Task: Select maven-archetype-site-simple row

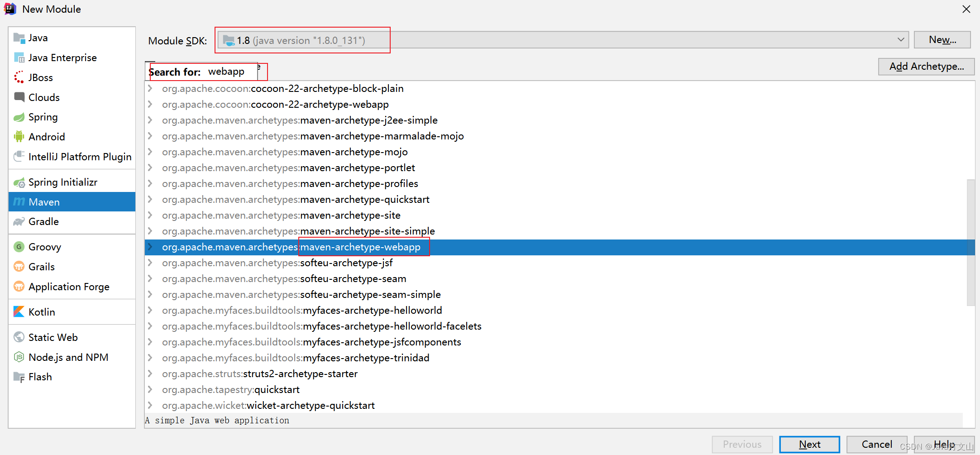Action: [559, 231]
